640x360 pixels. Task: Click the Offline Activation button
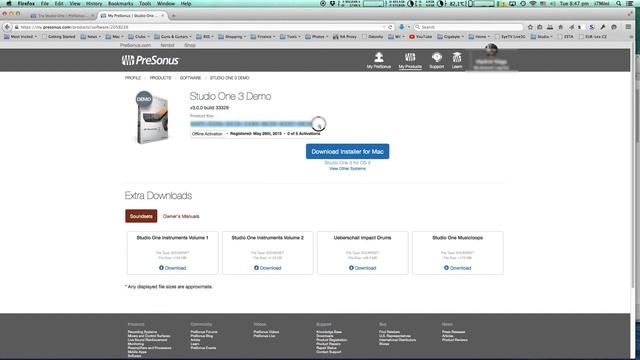pyautogui.click(x=207, y=134)
